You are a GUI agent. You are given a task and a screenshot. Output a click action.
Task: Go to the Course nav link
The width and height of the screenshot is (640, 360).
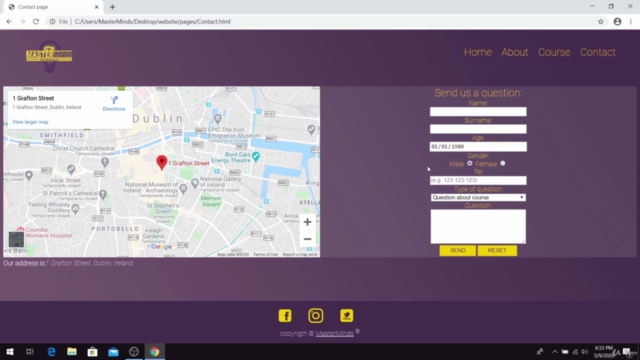coord(554,52)
